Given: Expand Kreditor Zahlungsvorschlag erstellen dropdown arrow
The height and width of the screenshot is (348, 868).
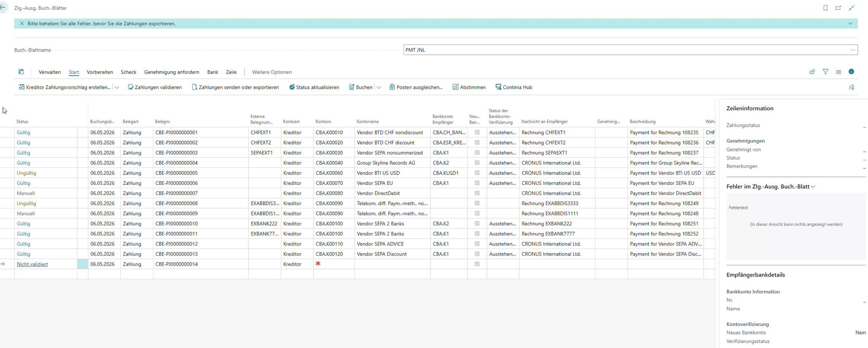Looking at the screenshot, I should click(117, 88).
